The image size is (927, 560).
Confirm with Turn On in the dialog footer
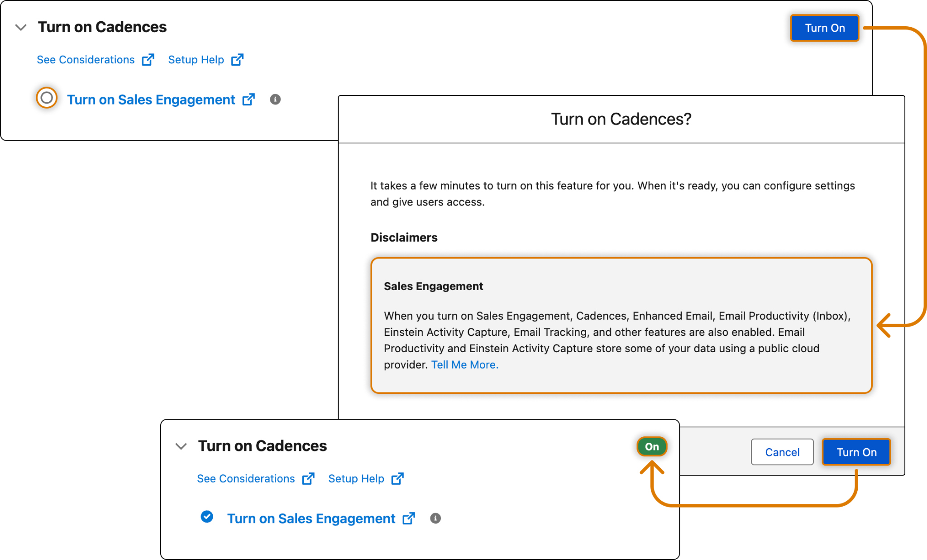click(856, 452)
